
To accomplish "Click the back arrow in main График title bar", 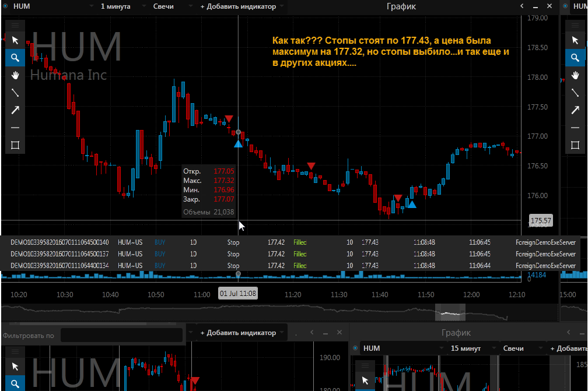I will point(521,6).
